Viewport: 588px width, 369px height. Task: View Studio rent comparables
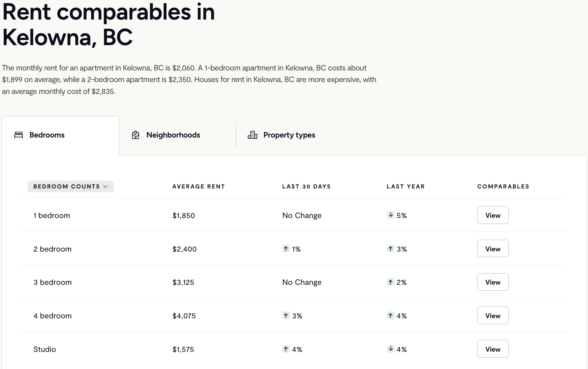(493, 349)
